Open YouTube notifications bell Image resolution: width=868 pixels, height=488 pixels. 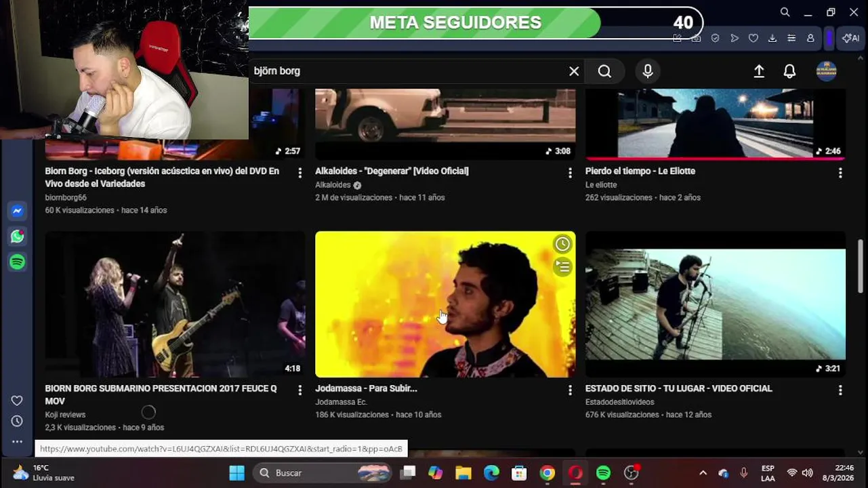pyautogui.click(x=789, y=71)
